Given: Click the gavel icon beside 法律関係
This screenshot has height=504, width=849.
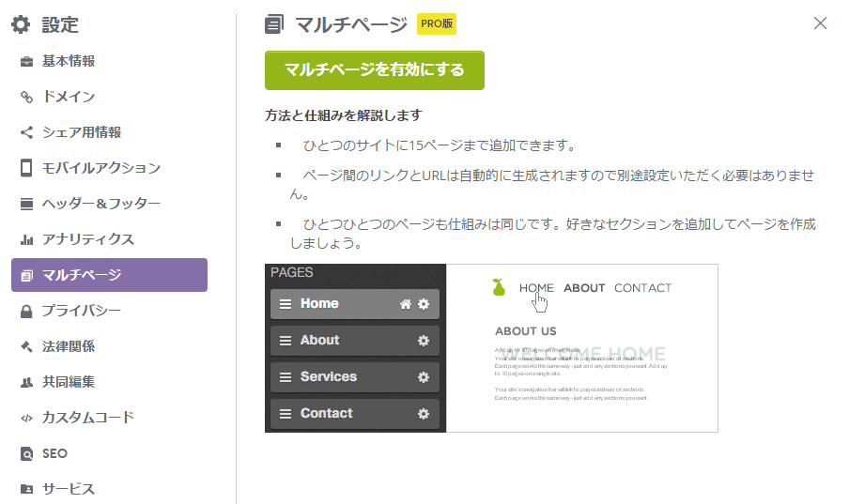Looking at the screenshot, I should coord(26,346).
